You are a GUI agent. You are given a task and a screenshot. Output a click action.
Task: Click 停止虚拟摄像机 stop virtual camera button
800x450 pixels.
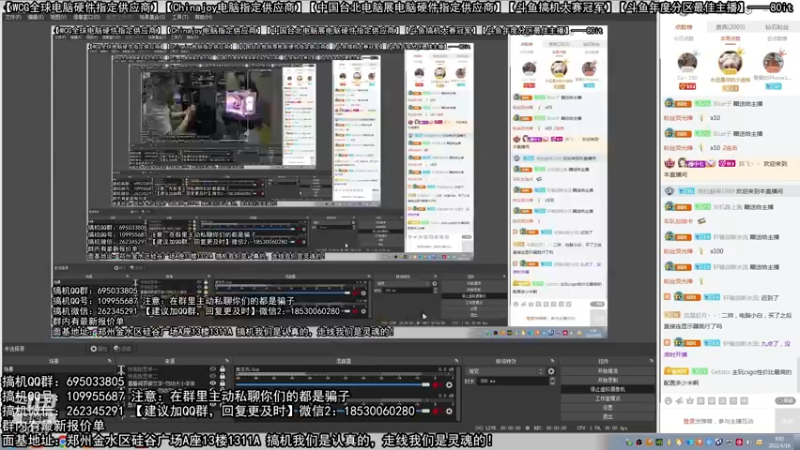[607, 389]
